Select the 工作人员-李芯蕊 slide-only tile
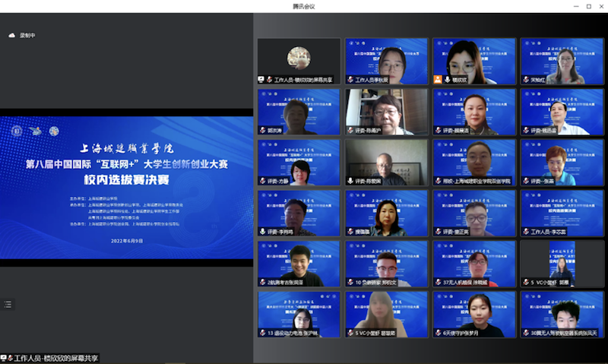 tap(562, 214)
